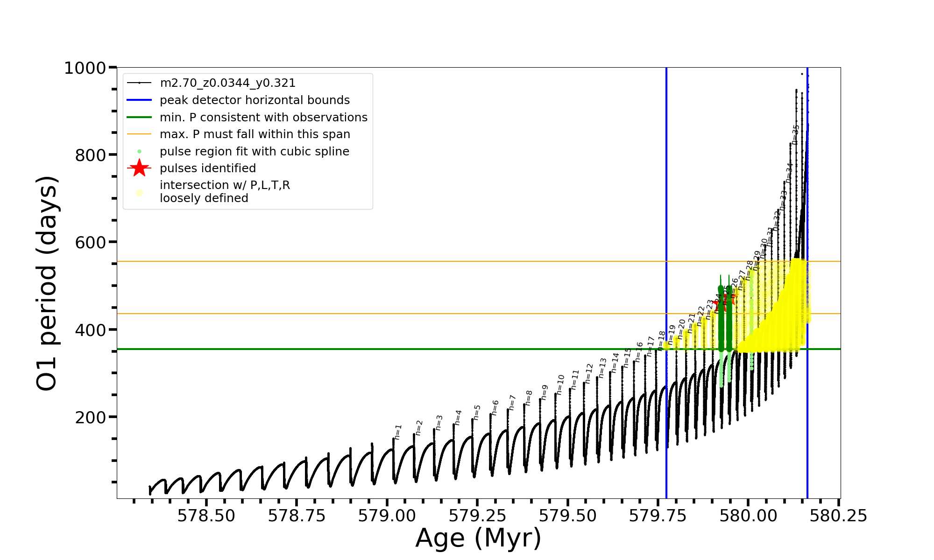This screenshot has width=934, height=560.
Task: Click the orange line sample in the legend
Action: [x=139, y=134]
